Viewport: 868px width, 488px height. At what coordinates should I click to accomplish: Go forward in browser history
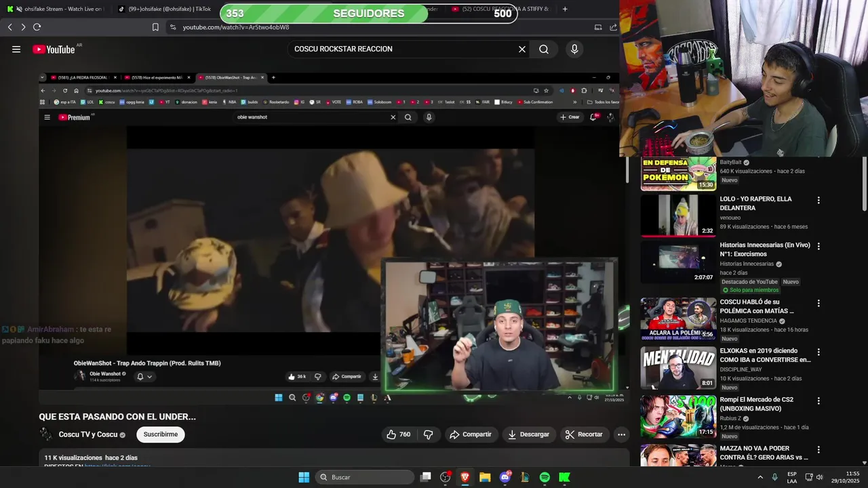pos(23,27)
